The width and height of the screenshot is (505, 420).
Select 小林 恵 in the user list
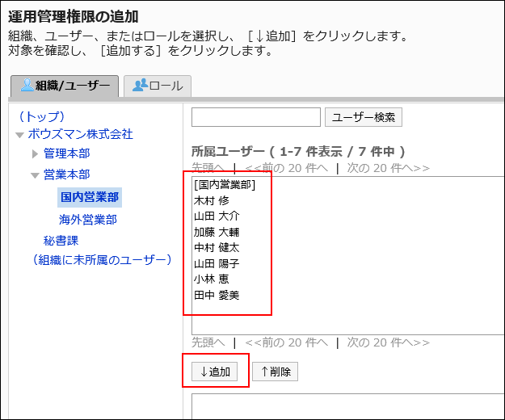211,279
